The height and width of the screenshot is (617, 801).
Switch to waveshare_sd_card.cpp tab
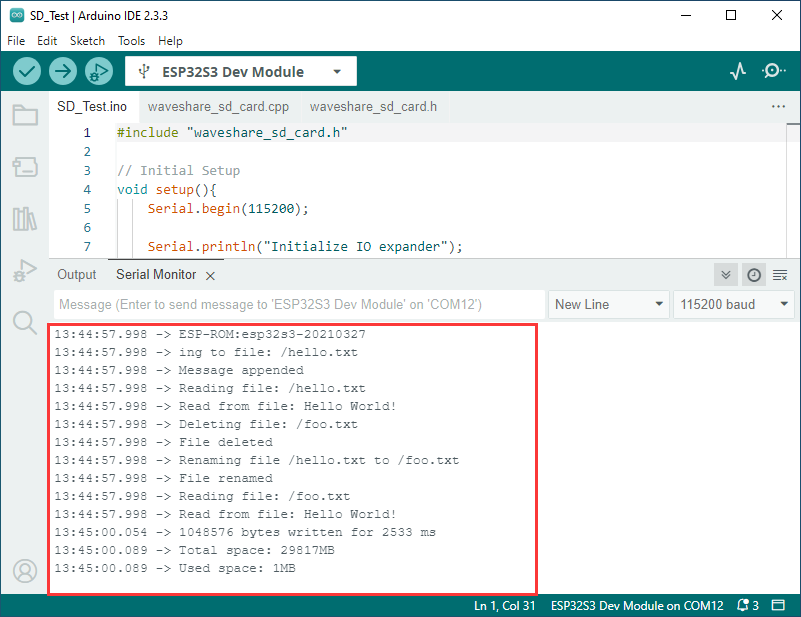[x=218, y=106]
